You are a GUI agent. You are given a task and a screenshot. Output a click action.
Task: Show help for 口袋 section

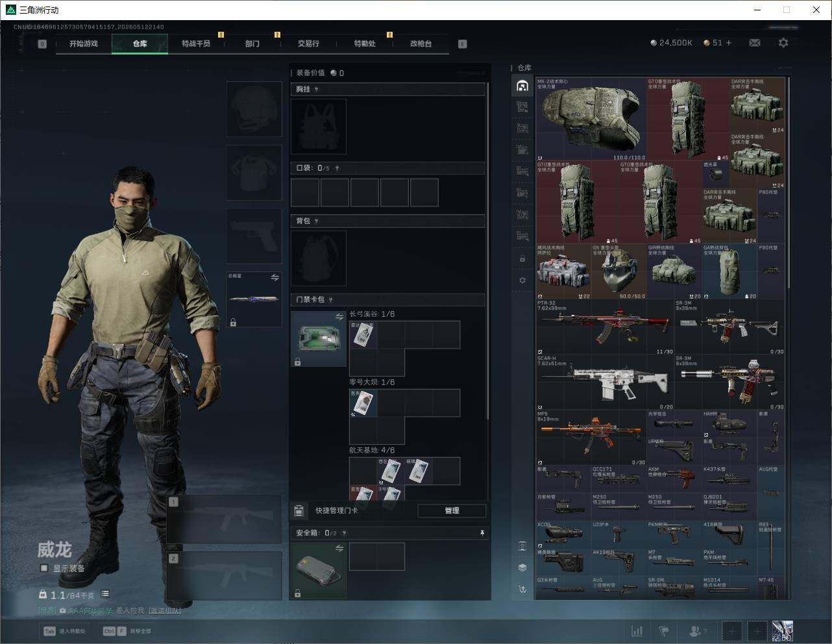[x=337, y=168]
